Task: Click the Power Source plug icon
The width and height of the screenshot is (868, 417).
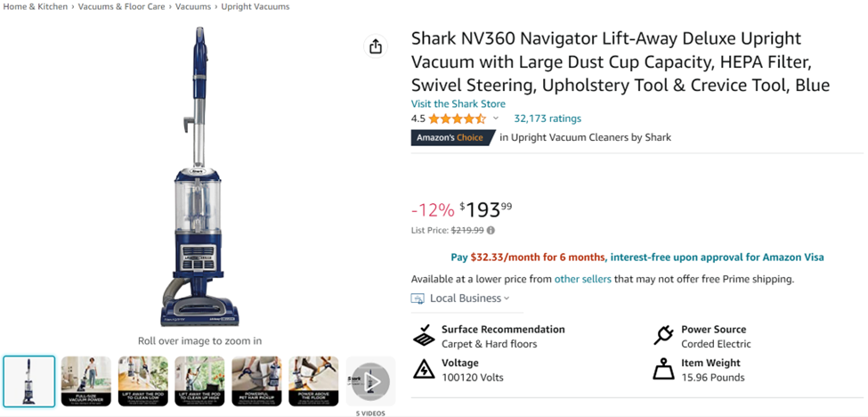Action: click(663, 336)
